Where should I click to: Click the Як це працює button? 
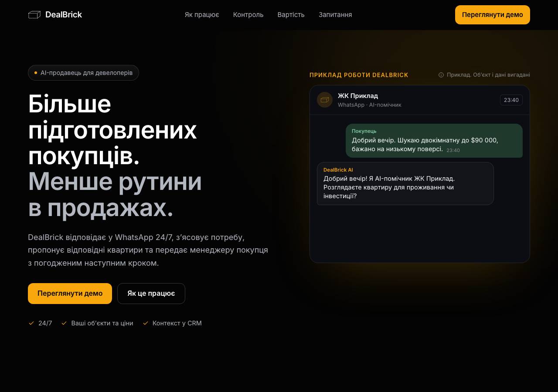pos(151,294)
